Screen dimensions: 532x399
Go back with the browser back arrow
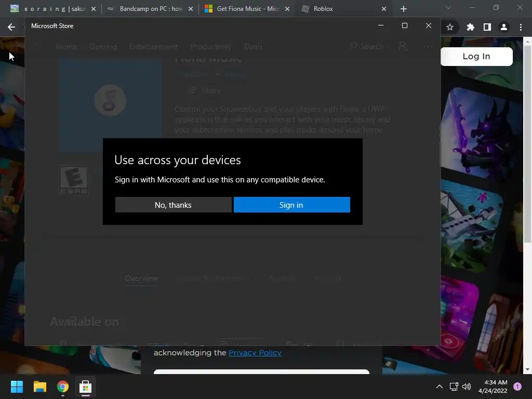pos(11,27)
